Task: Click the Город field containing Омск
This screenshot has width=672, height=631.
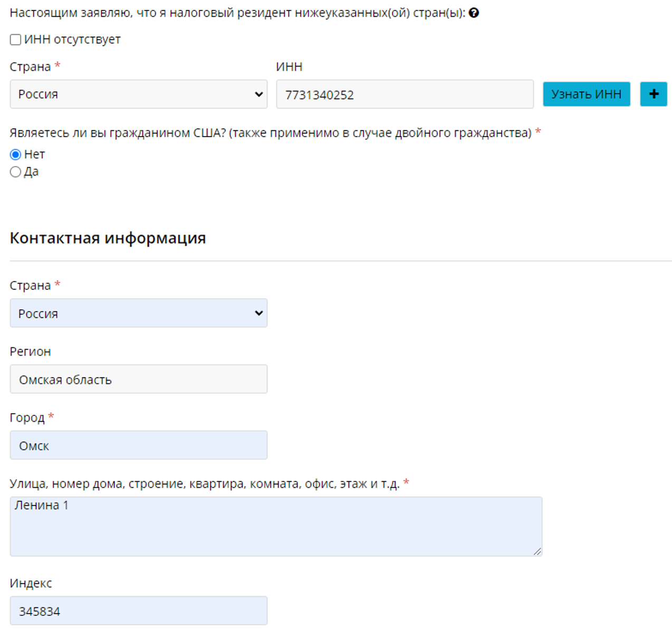Action: pos(139,445)
